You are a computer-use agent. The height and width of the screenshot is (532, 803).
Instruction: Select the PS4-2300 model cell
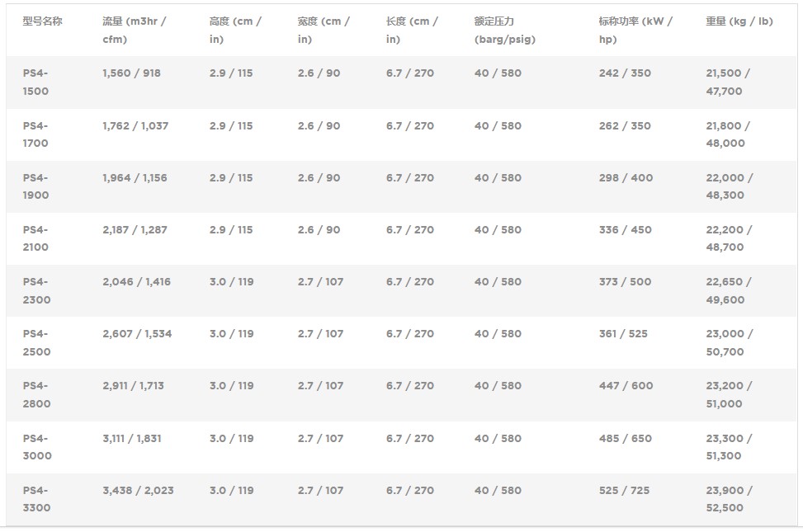[x=36, y=290]
